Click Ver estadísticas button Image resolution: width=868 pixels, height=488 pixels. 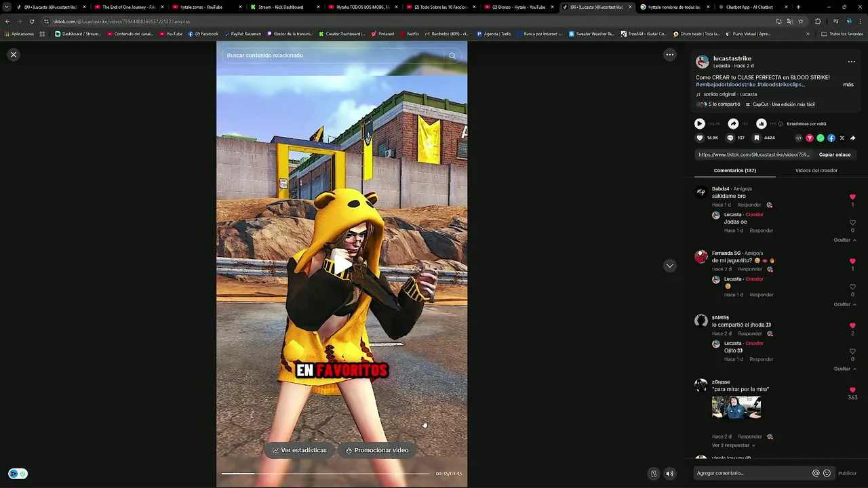click(x=300, y=450)
